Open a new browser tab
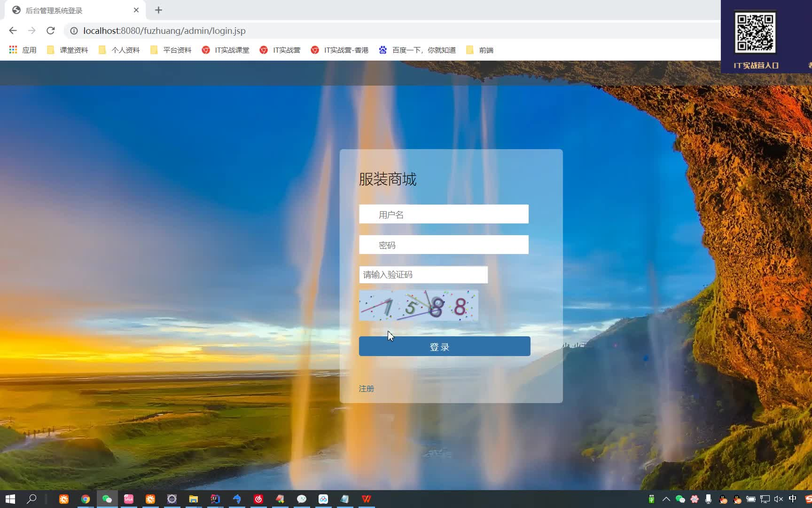812x508 pixels. click(x=158, y=10)
